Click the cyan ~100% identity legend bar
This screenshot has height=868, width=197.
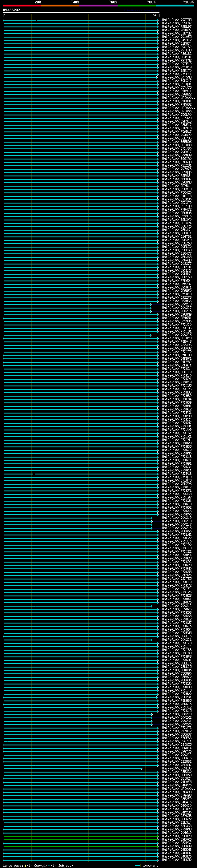tap(175, 6)
